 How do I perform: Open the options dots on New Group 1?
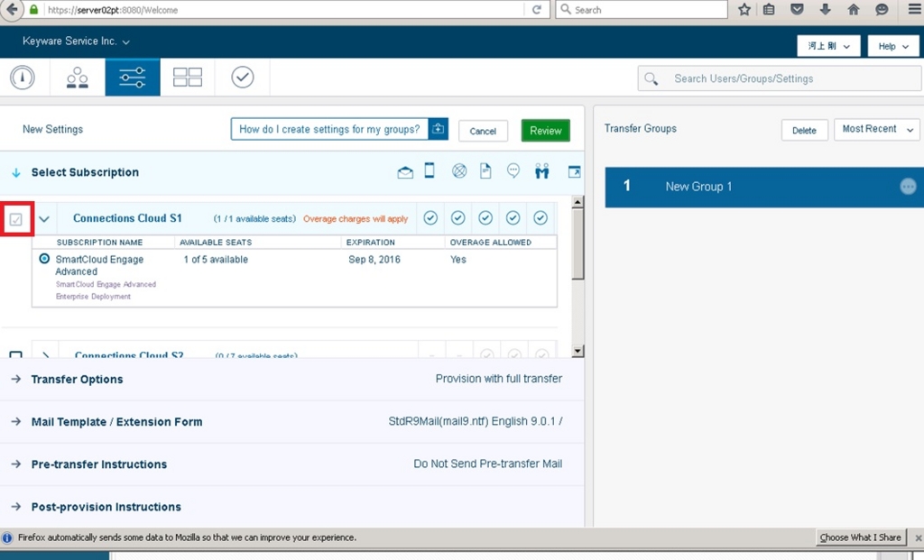pyautogui.click(x=908, y=187)
